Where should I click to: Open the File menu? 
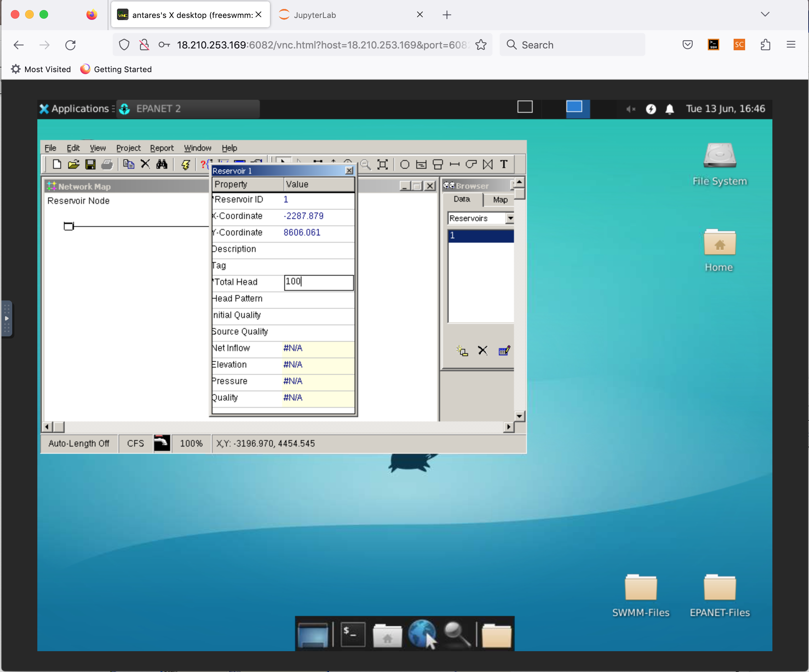click(x=51, y=148)
